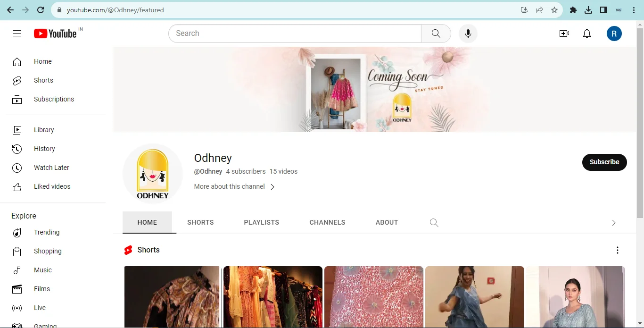The image size is (644, 328).
Task: Click the Trending flame icon
Action: click(17, 233)
